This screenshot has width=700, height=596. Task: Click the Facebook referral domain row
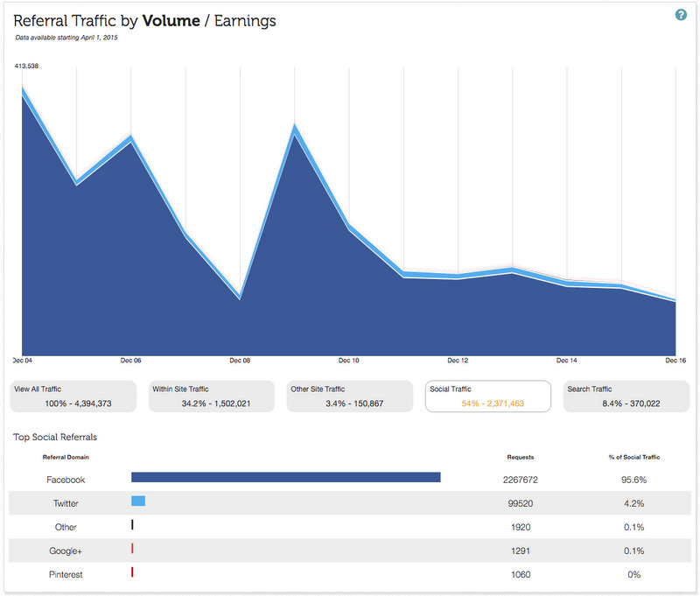[x=66, y=480]
